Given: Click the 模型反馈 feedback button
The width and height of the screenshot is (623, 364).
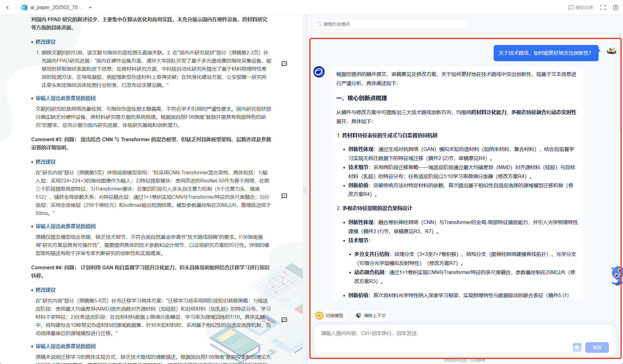Looking at the screenshot, I should (581, 7).
